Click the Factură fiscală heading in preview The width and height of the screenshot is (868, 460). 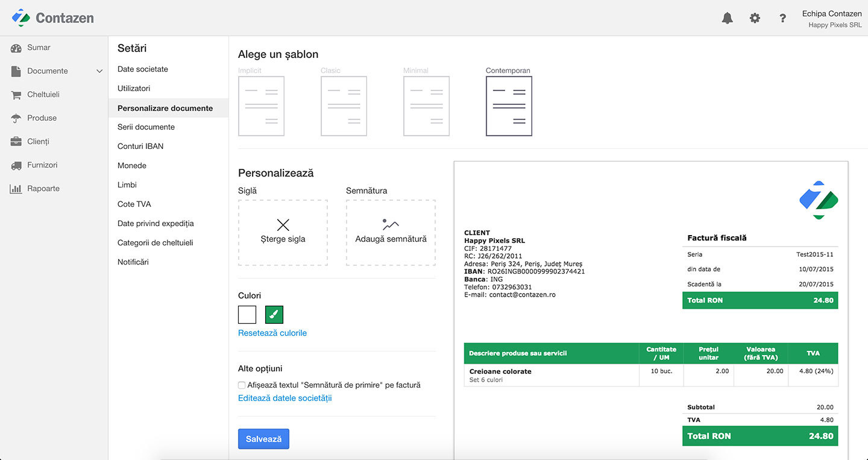[717, 238]
